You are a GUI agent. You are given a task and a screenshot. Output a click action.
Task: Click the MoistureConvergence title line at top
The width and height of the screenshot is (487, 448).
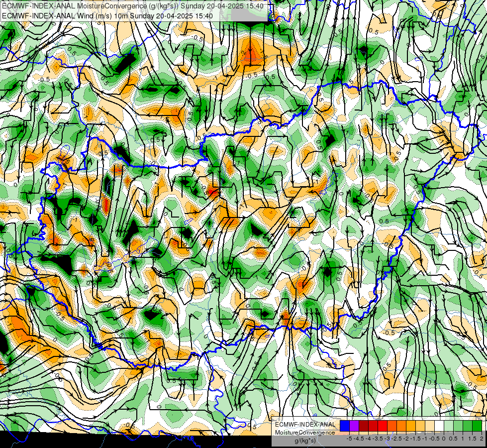[x=133, y=6]
